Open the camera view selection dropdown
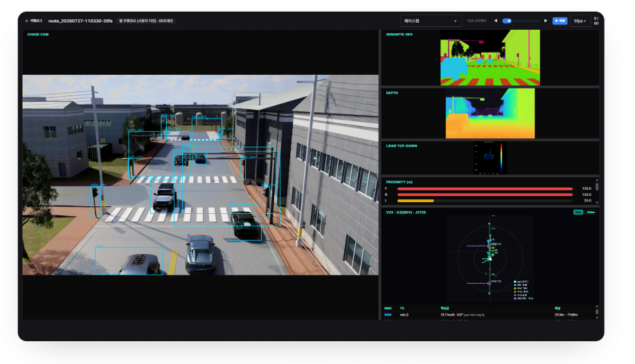This screenshot has width=635, height=364. coord(431,21)
